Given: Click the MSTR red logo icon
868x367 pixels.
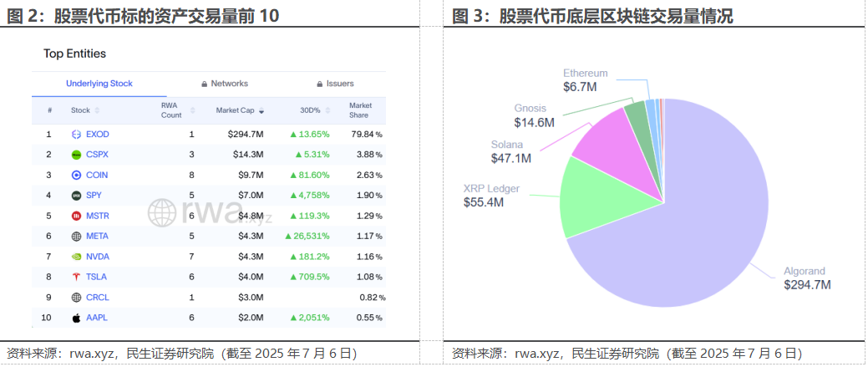Looking at the screenshot, I should [x=76, y=216].
